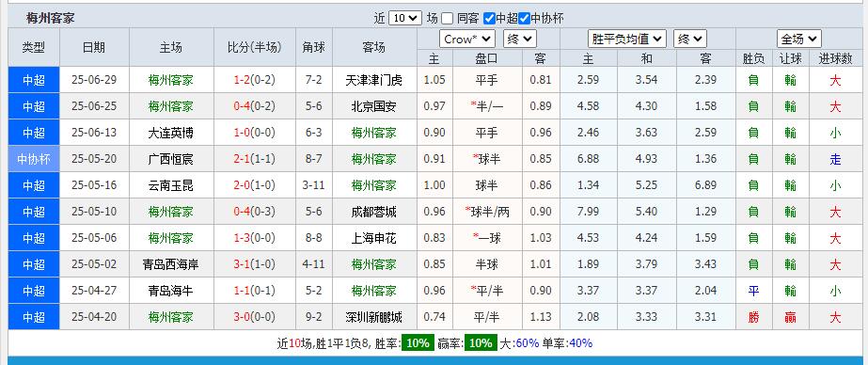This screenshot has height=365, width=868.
Task: Uncheck the 中超 league checkbox
Action: (x=489, y=18)
